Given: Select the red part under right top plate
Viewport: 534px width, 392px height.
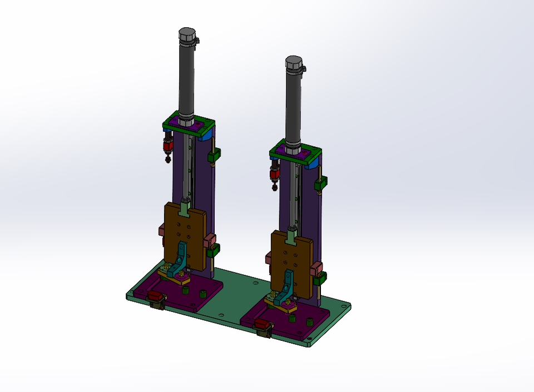Looking at the screenshot, I should (274, 175).
